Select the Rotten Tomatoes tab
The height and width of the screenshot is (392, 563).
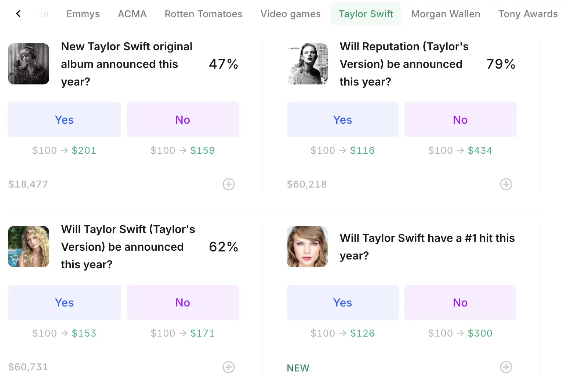coord(203,14)
